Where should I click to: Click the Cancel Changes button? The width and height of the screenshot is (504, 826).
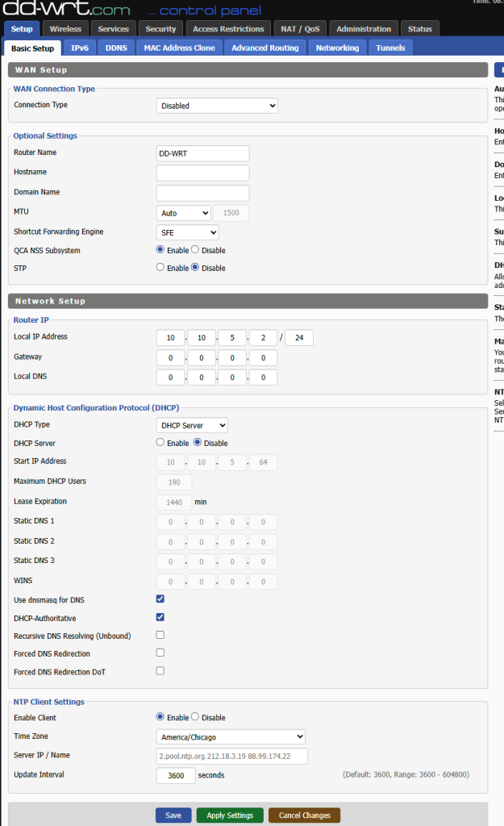point(304,816)
